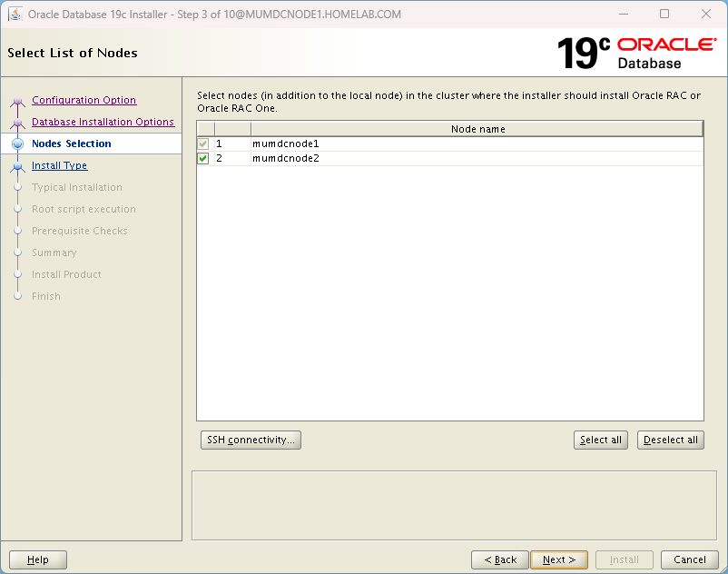Click the mumdcnode1 node checkbox

[x=203, y=144]
